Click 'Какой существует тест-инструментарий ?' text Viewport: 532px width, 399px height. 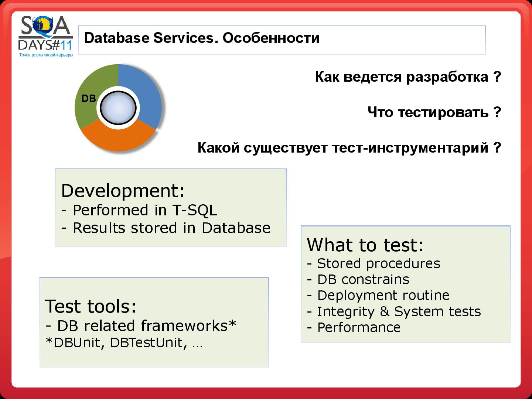pyautogui.click(x=349, y=148)
